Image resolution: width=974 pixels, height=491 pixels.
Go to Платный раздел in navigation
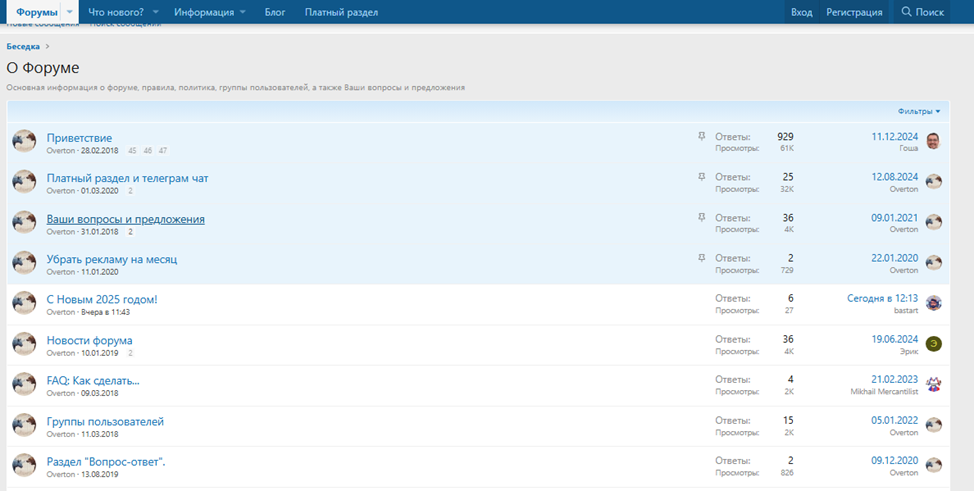[341, 12]
